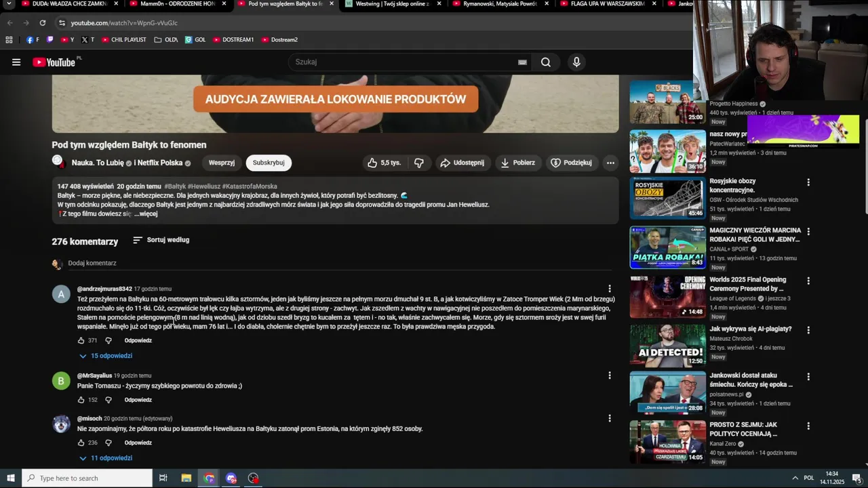Screen dimensions: 868x488
Task: Open Task View on the taskbar
Action: pyautogui.click(x=163, y=479)
